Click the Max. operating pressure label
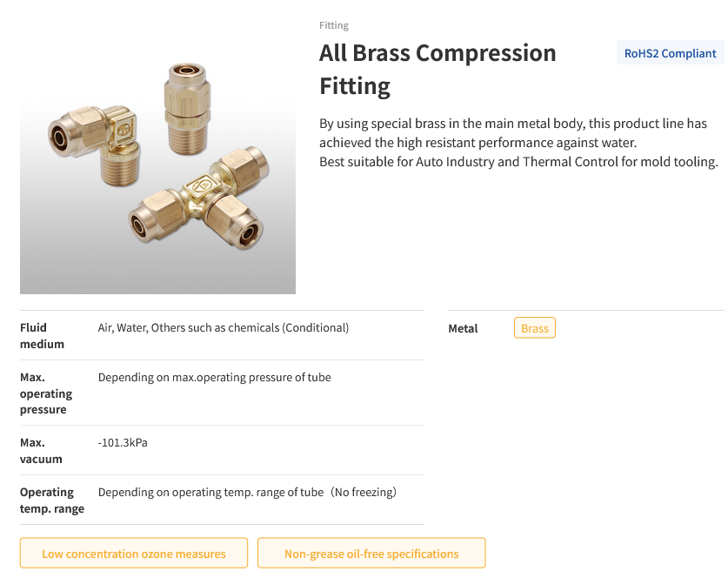728x571 pixels. (x=46, y=393)
